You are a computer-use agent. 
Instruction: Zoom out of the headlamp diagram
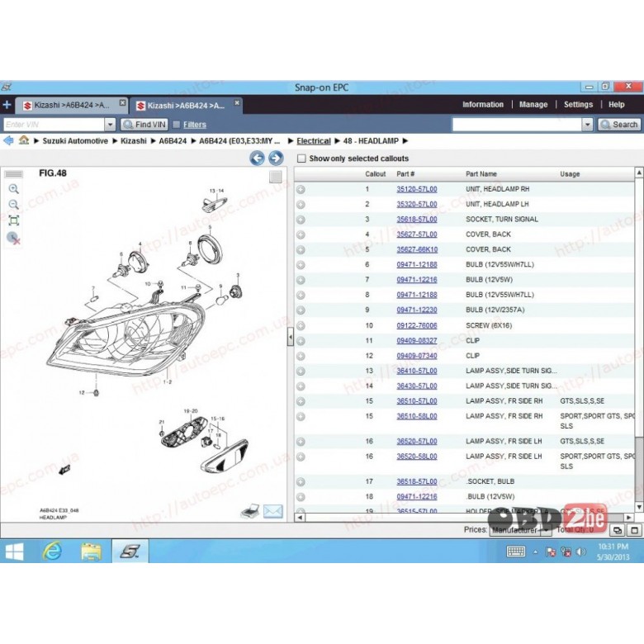click(13, 205)
